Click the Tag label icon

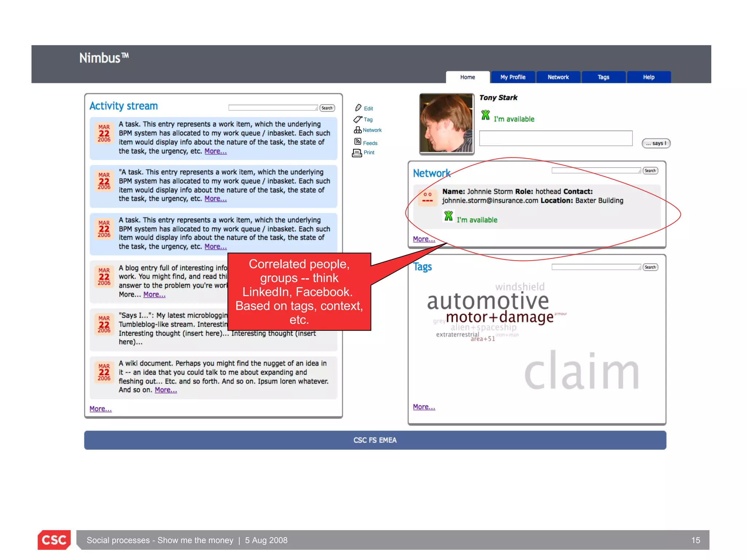[x=358, y=119]
